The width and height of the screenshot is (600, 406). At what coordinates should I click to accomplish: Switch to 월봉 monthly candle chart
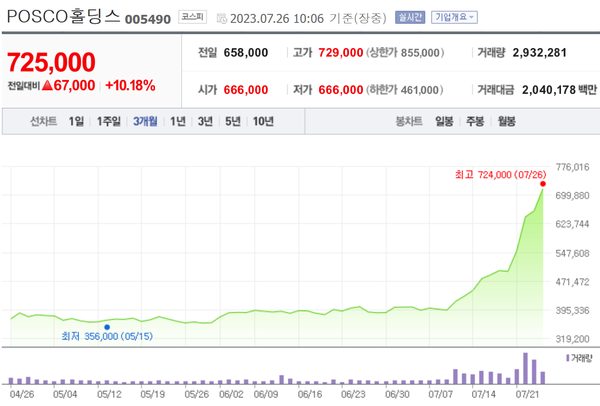point(506,122)
